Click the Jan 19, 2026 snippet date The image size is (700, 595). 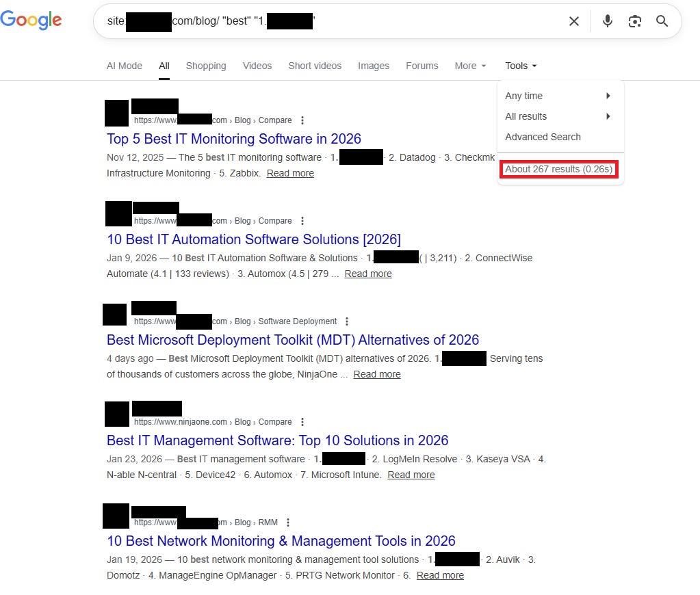[134, 559]
